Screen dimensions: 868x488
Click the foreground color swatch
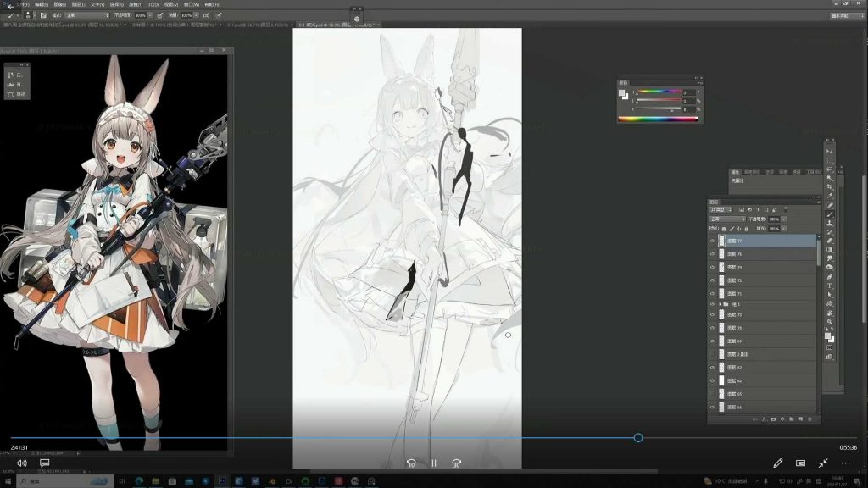(827, 335)
